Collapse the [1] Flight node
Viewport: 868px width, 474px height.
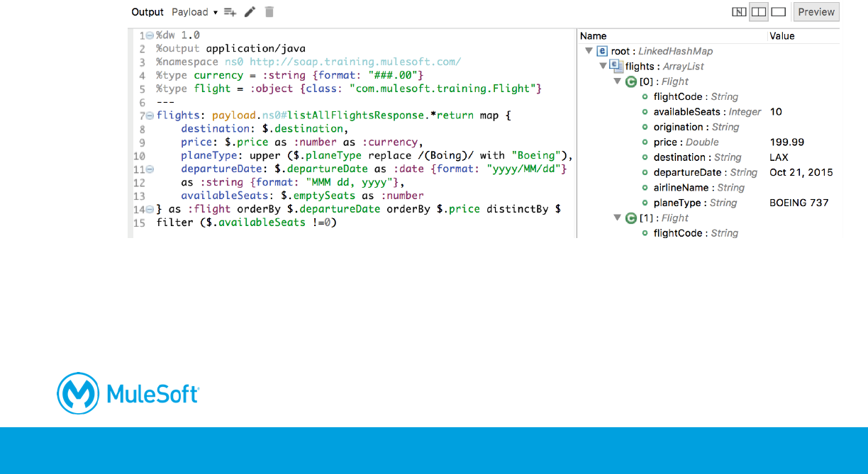tap(618, 218)
